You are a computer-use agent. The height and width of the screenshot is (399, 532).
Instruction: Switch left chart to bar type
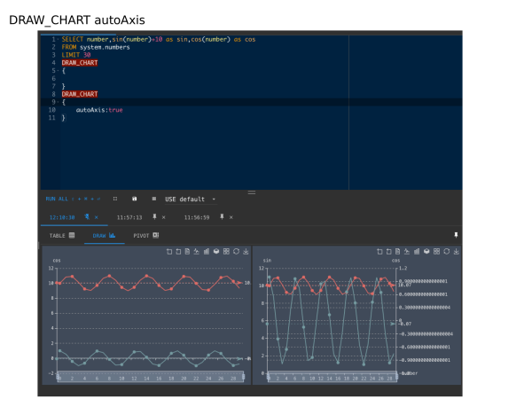tap(207, 252)
